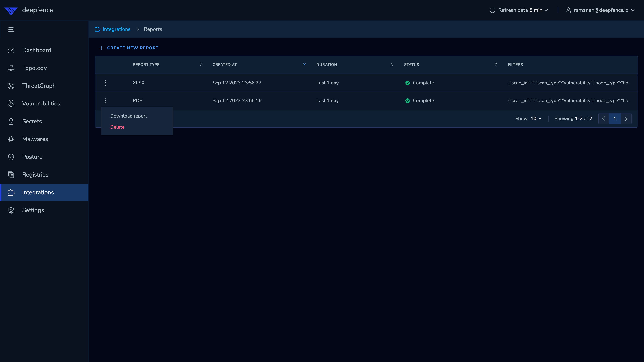Sort by Duration column arrows
The width and height of the screenshot is (644, 362).
pos(392,64)
